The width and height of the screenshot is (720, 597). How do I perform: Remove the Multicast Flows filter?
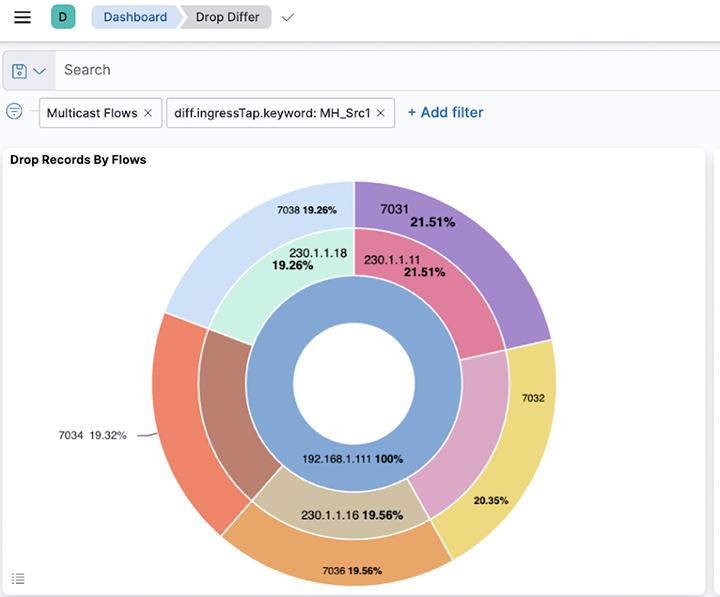[148, 113]
